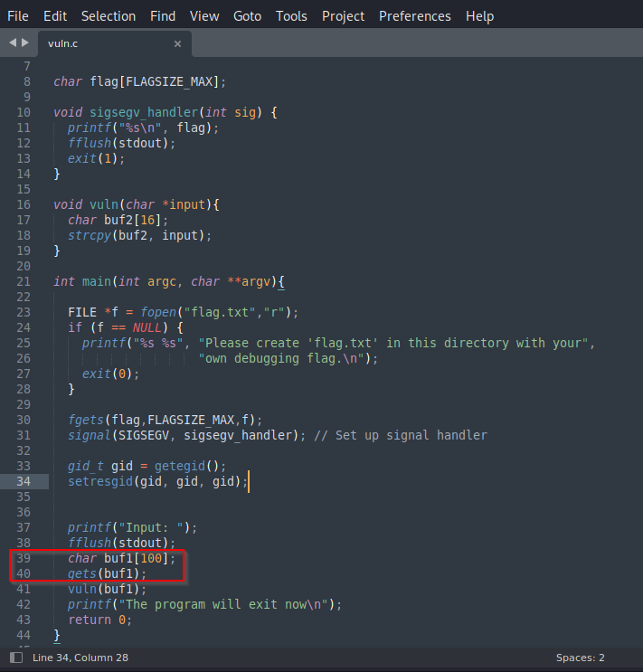Click the Line 34, Column 28 status text
Viewport: 643px width, 672px height.
click(80, 658)
